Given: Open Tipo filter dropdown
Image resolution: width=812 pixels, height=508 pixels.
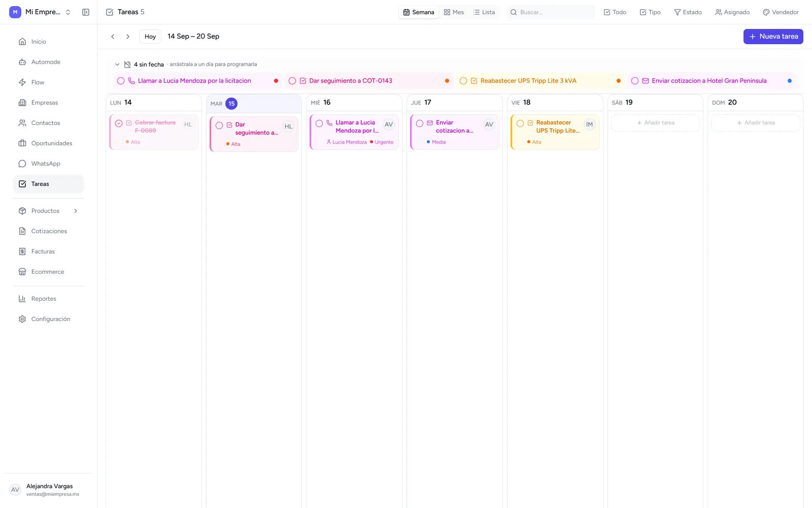Looking at the screenshot, I should [650, 12].
